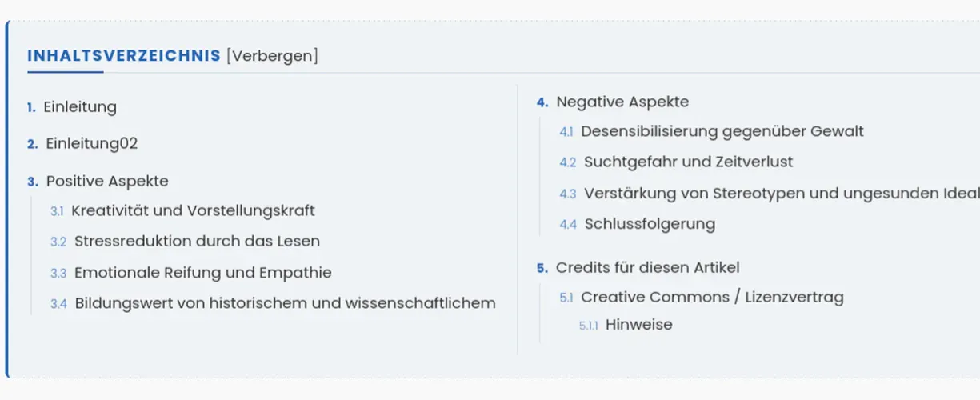Jump to Negative Aspekte section
This screenshot has height=400, width=980.
622,102
